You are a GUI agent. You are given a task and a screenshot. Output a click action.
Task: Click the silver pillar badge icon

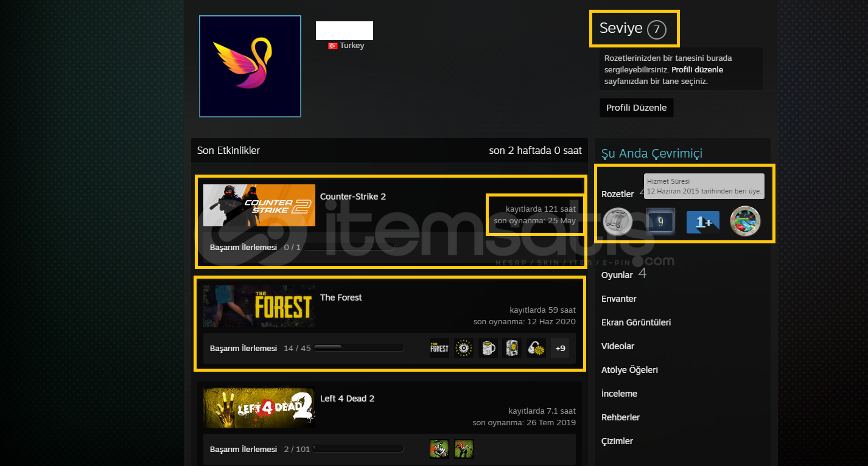(x=618, y=221)
